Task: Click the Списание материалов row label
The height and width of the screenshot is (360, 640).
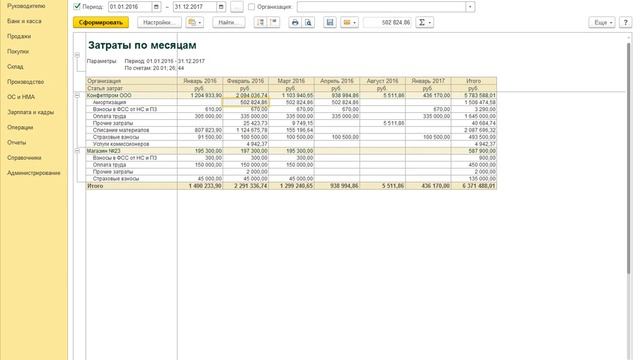Action: [121, 130]
